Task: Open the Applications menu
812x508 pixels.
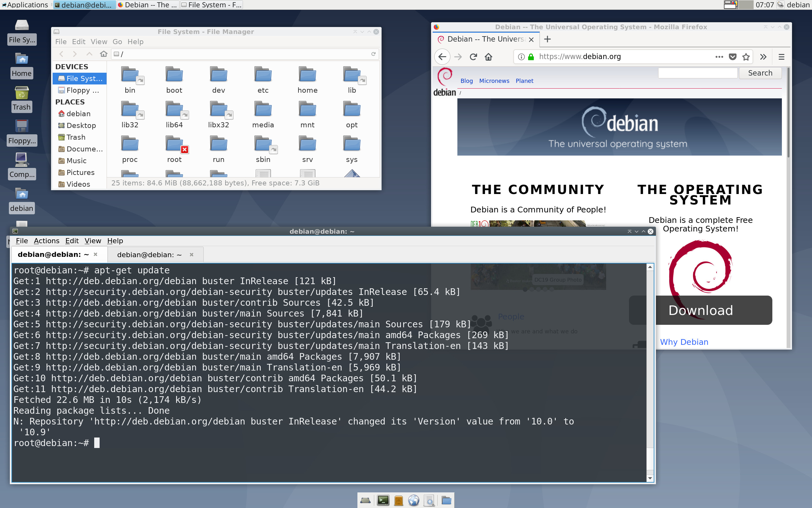Action: 25,5
